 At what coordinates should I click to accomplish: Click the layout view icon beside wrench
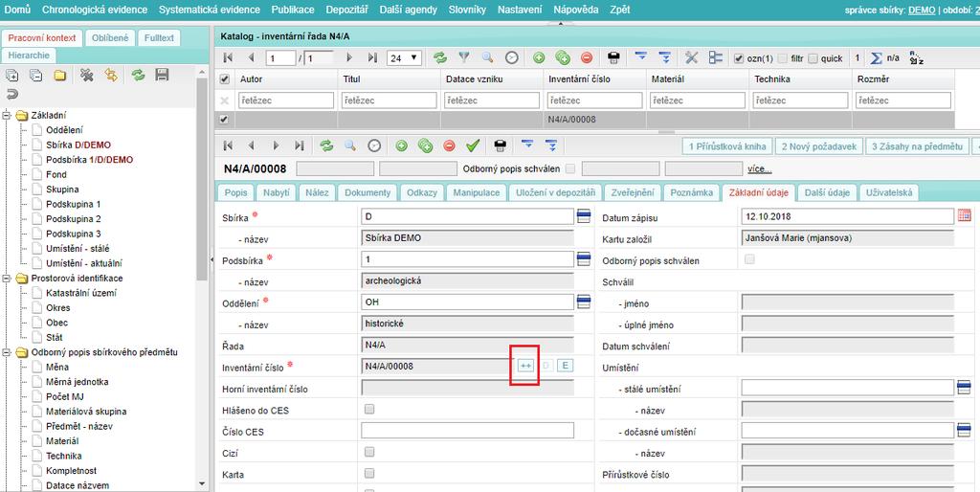click(716, 58)
